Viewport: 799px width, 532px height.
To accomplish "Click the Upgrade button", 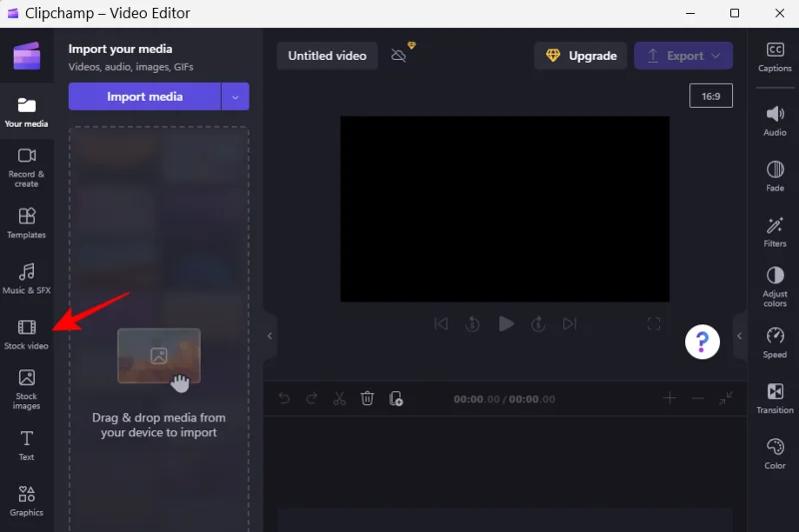I will click(580, 56).
